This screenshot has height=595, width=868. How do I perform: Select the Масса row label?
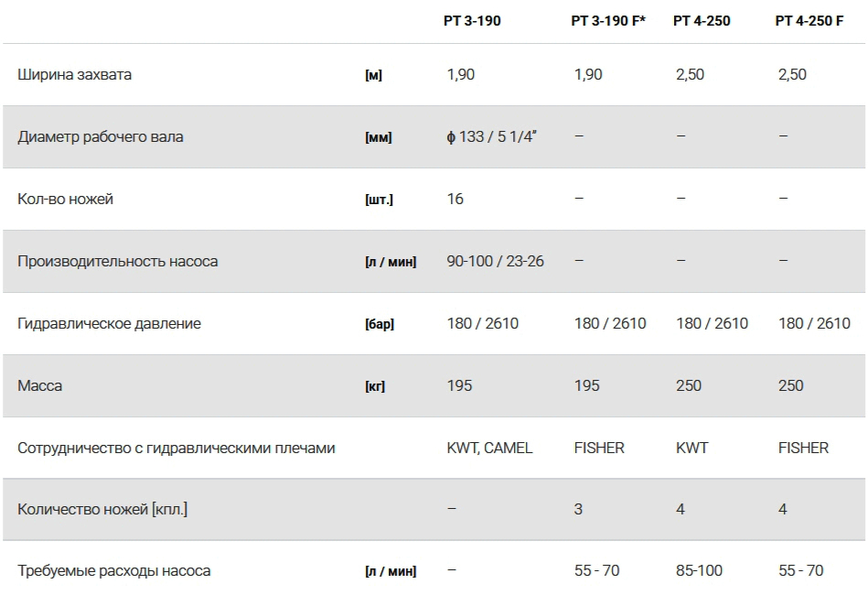click(x=40, y=385)
